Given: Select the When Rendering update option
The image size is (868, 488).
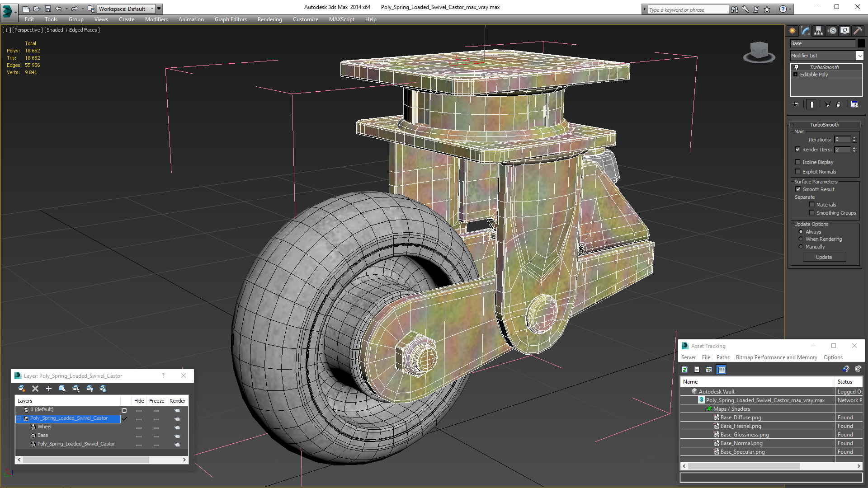Looking at the screenshot, I should pos(801,239).
